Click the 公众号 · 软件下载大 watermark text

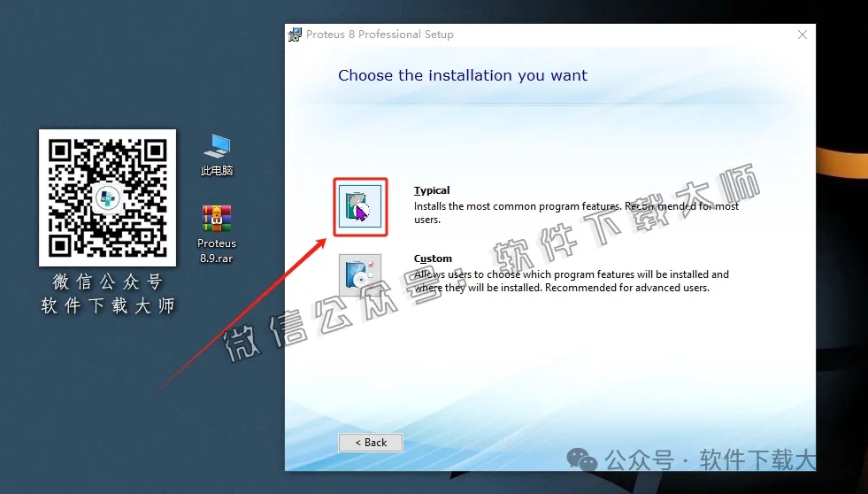click(x=708, y=460)
